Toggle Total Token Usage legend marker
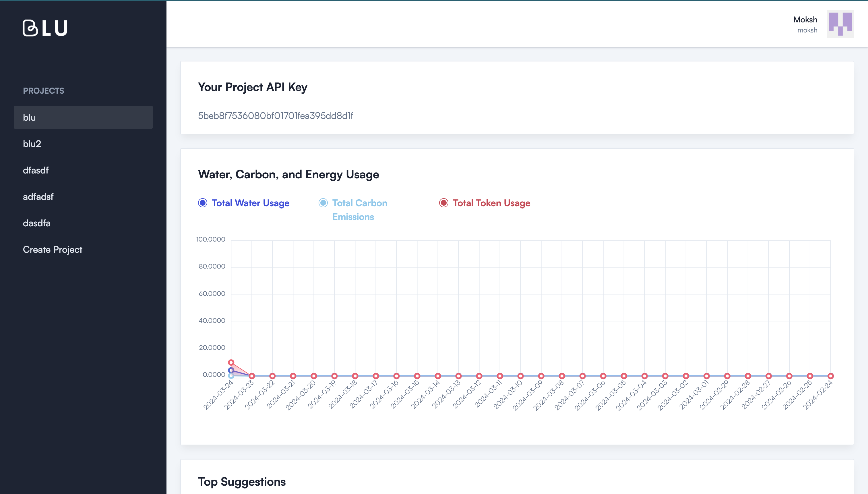 [443, 203]
